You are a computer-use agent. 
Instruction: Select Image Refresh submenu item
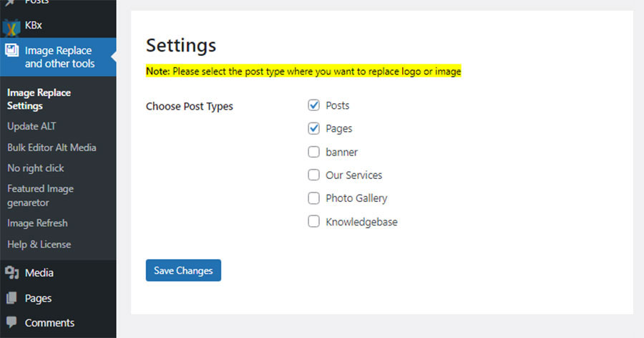(37, 223)
